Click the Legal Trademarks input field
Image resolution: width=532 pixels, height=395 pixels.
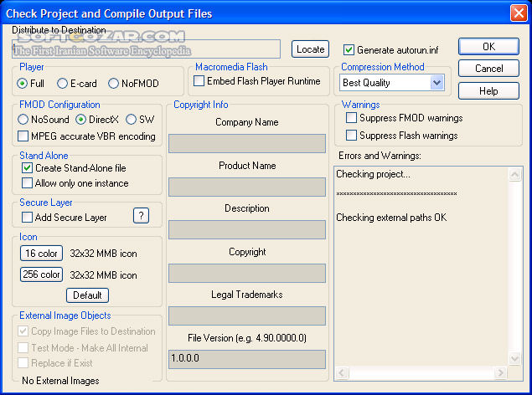(247, 316)
